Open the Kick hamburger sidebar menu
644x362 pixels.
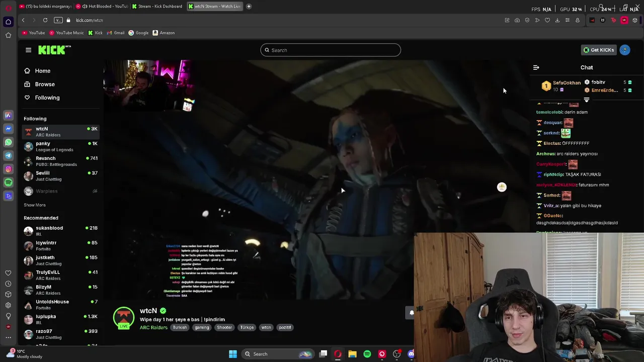click(x=28, y=50)
